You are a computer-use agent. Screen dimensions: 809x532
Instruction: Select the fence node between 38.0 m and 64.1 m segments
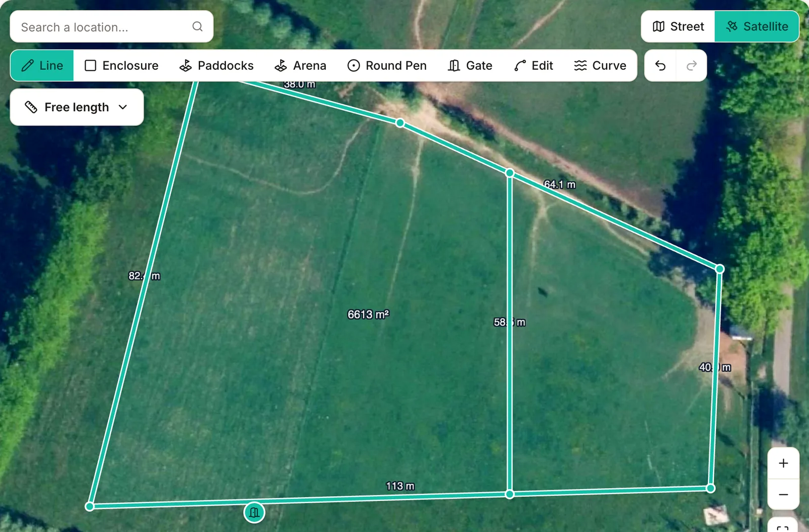tap(400, 123)
